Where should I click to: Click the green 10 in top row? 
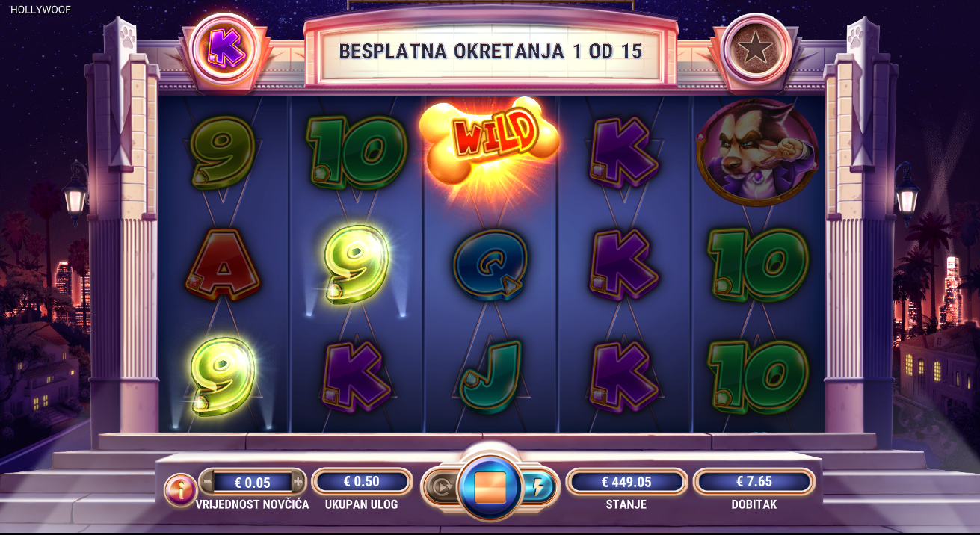(356, 153)
